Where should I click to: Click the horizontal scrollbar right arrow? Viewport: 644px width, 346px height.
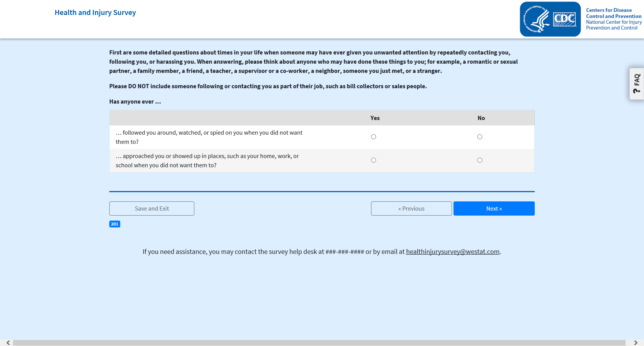(x=636, y=343)
